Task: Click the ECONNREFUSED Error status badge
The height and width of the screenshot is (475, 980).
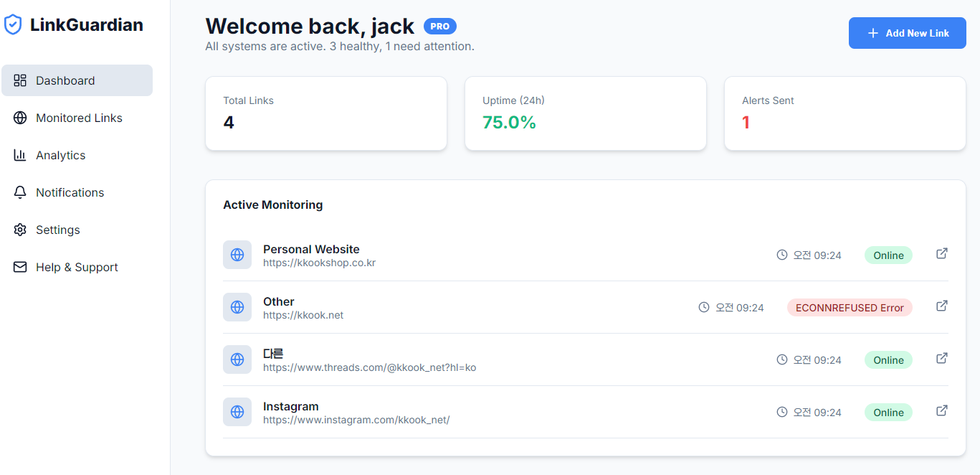Action: click(850, 307)
